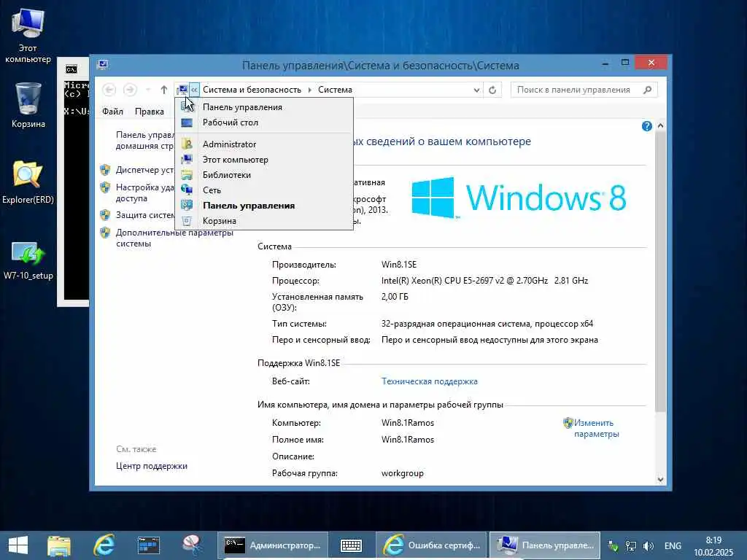Expand recent locations dropdown arrow
This screenshot has width=747, height=560.
pos(148,90)
